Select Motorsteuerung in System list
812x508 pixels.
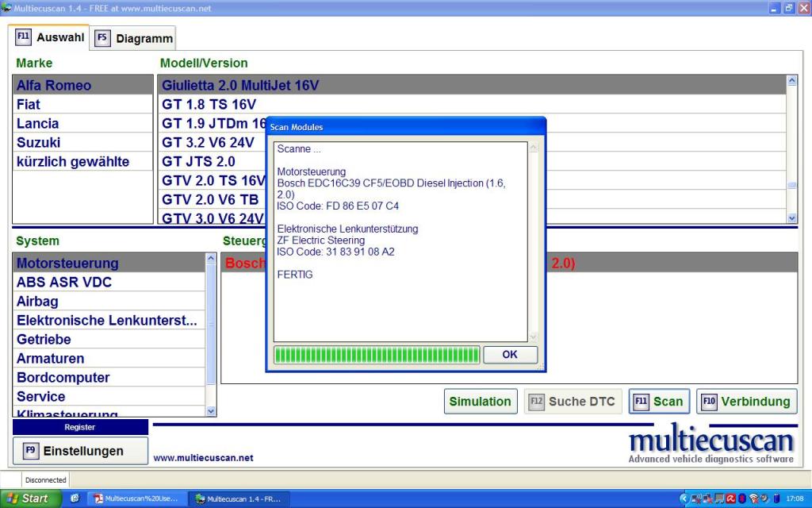coord(109,263)
